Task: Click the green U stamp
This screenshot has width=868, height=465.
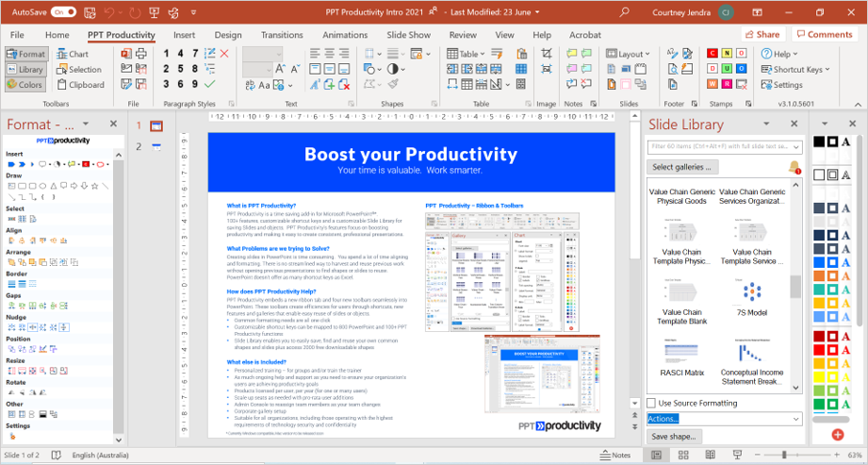Action: tap(727, 69)
